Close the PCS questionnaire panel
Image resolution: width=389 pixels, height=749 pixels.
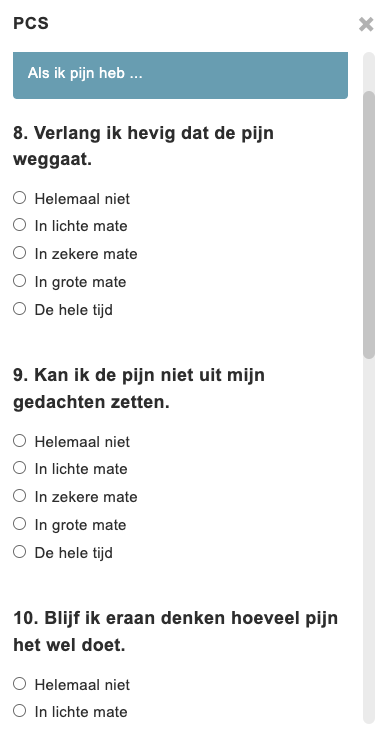366,24
